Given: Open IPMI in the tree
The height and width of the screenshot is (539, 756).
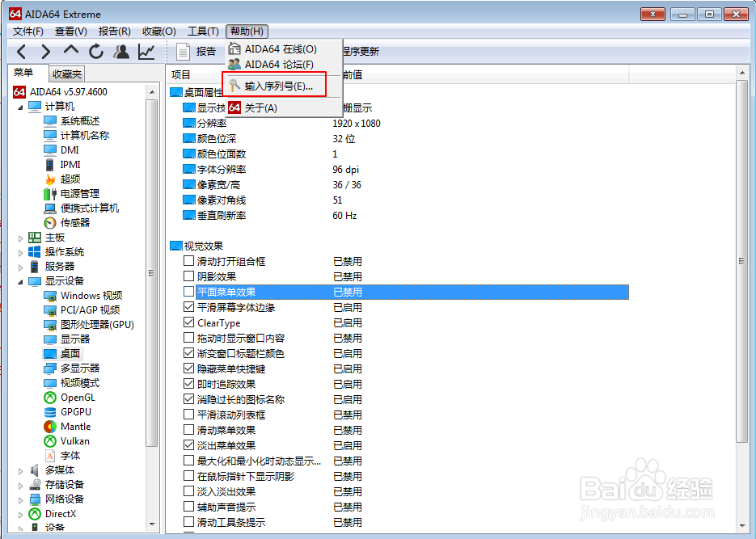Looking at the screenshot, I should [x=63, y=164].
